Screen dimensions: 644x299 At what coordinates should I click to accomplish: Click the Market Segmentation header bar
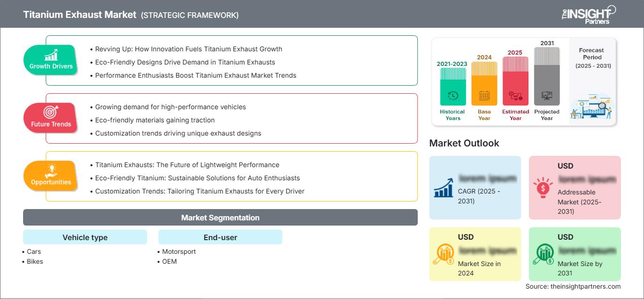click(220, 218)
